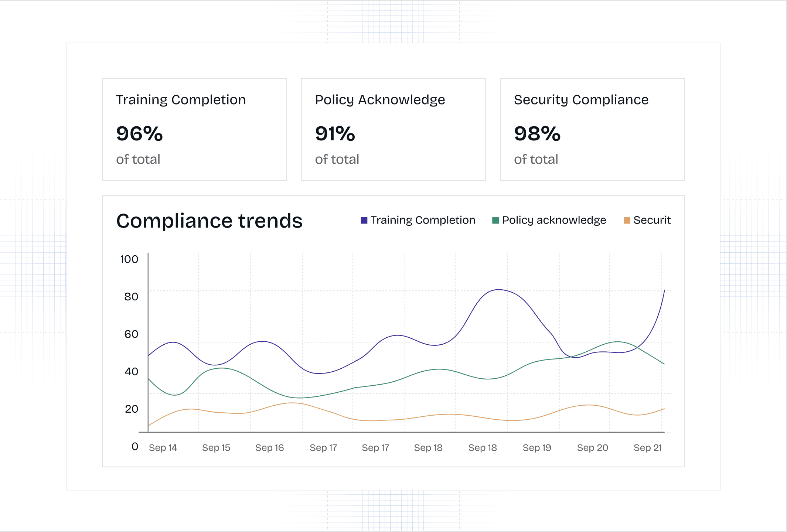The width and height of the screenshot is (787, 532).
Task: Click the orange Security legend swatch
Action: (627, 221)
